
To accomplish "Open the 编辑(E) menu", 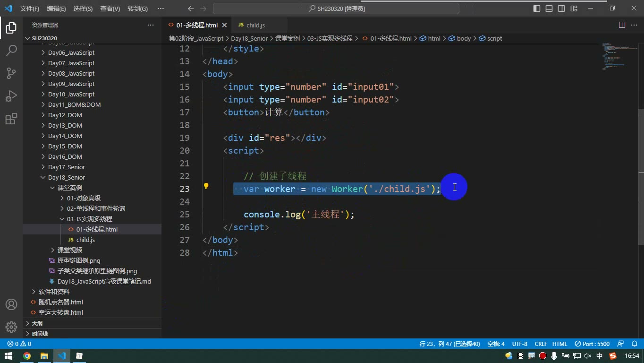I will [56, 9].
